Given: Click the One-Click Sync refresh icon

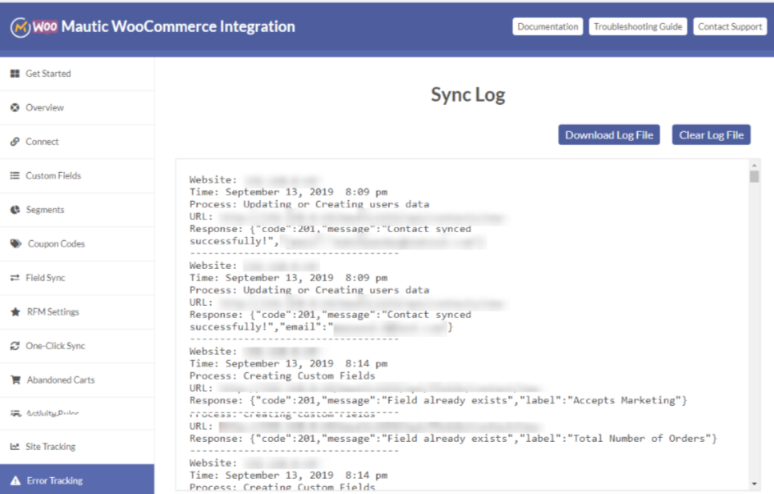Looking at the screenshot, I should [x=15, y=346].
